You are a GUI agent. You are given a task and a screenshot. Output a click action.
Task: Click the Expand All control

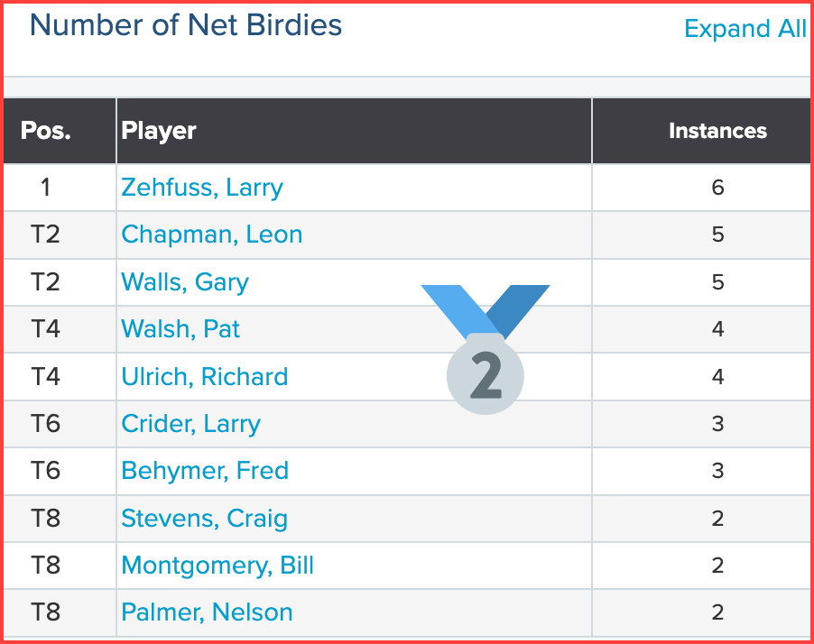[745, 29]
